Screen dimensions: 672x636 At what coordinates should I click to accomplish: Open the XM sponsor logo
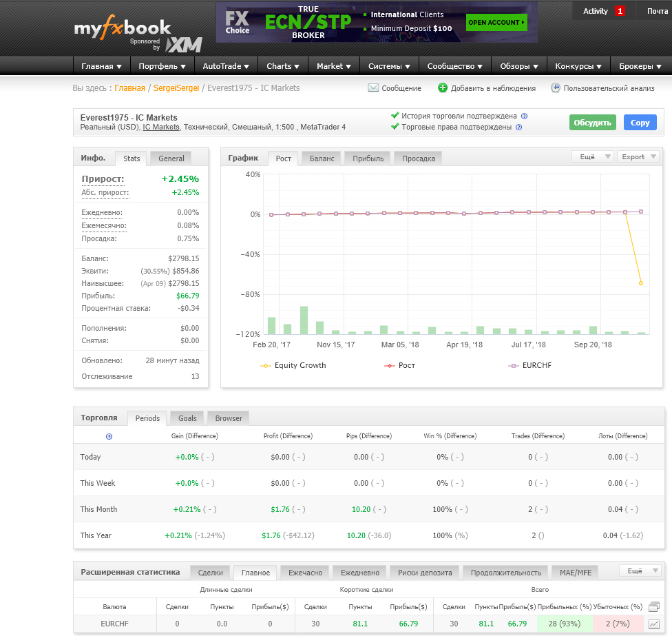184,45
